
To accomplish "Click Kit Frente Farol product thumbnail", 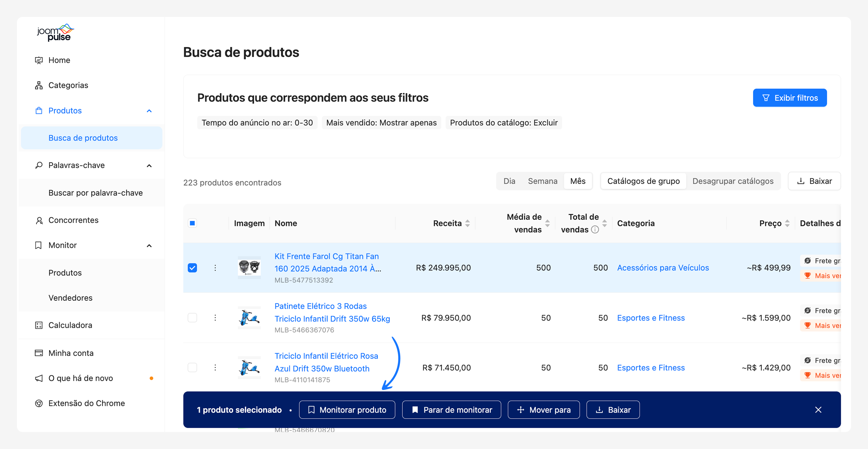I will 249,268.
